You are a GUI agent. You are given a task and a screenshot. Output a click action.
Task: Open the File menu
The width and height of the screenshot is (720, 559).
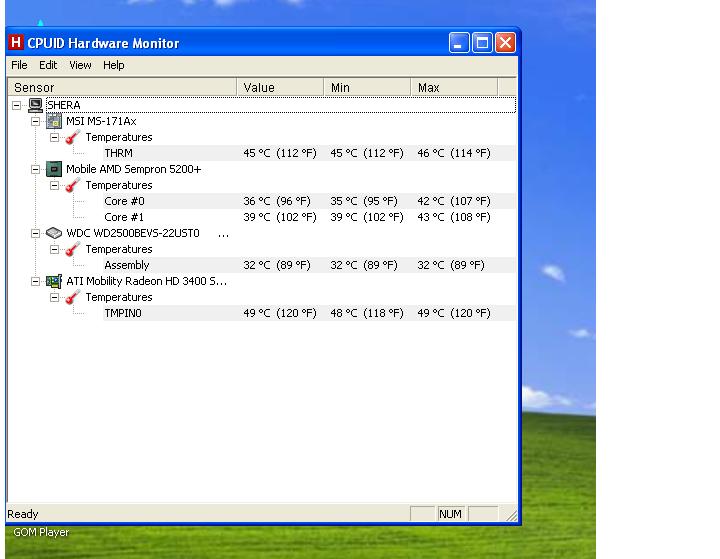click(19, 65)
